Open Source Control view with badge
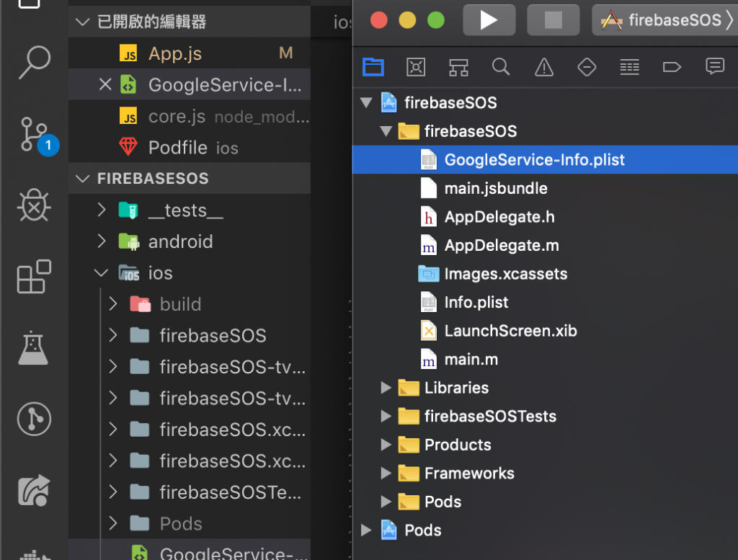738x560 pixels. [37, 135]
